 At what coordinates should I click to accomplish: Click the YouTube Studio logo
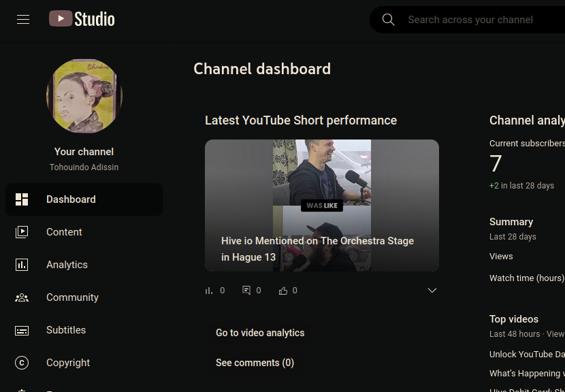tap(82, 19)
